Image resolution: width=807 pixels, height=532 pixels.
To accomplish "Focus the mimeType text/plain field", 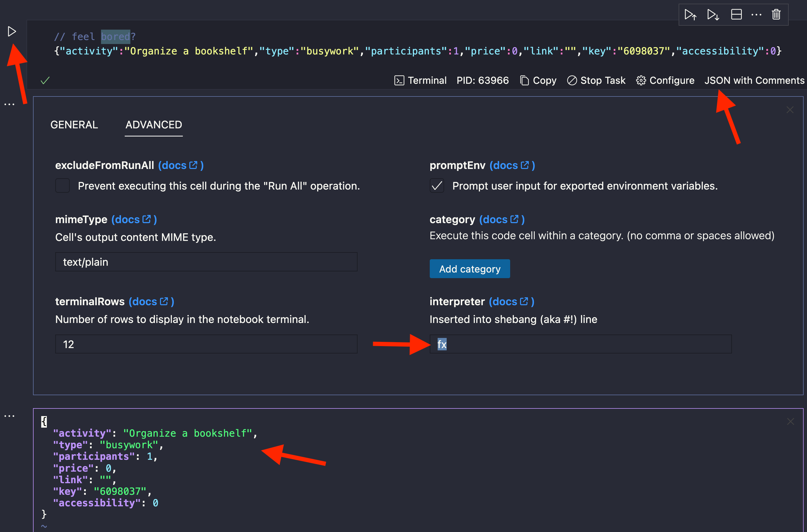I will coord(206,261).
